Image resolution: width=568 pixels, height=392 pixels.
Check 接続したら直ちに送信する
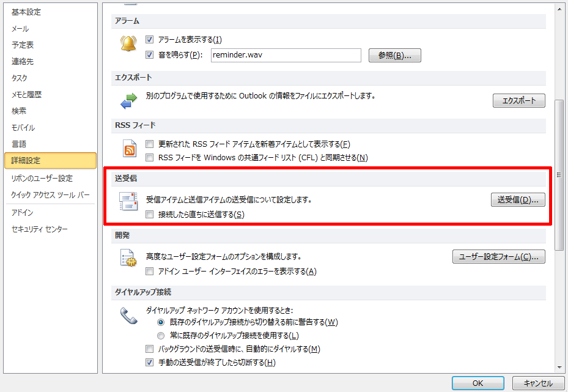tap(149, 215)
